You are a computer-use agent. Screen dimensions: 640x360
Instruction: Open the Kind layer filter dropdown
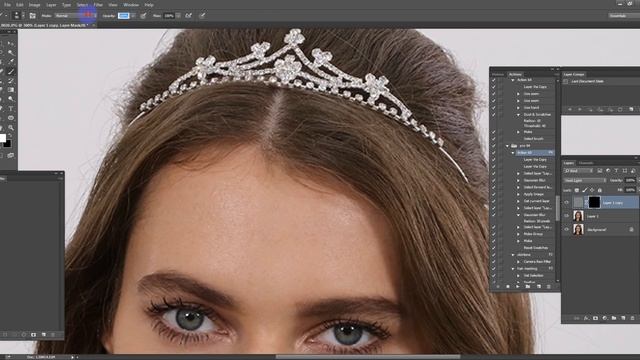579,171
